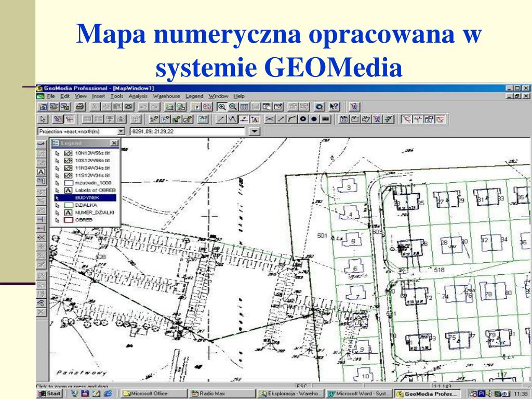Open the Edit menu
The image size is (532, 399).
[x=65, y=96]
